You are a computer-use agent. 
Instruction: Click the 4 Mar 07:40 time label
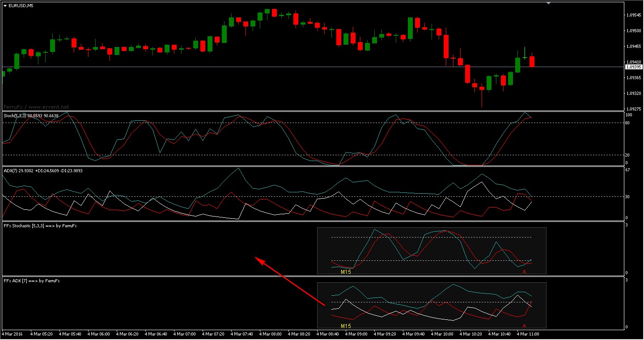pyautogui.click(x=241, y=334)
